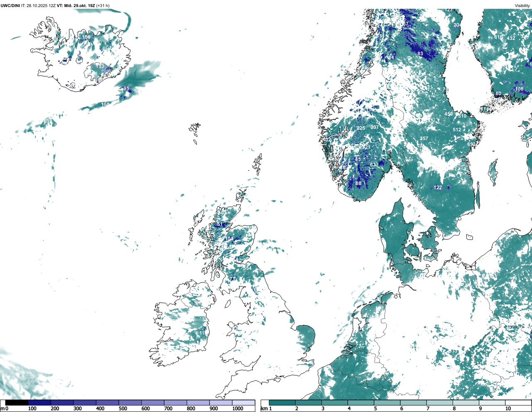Pick the 3–4 km legend swatch

tap(335, 402)
